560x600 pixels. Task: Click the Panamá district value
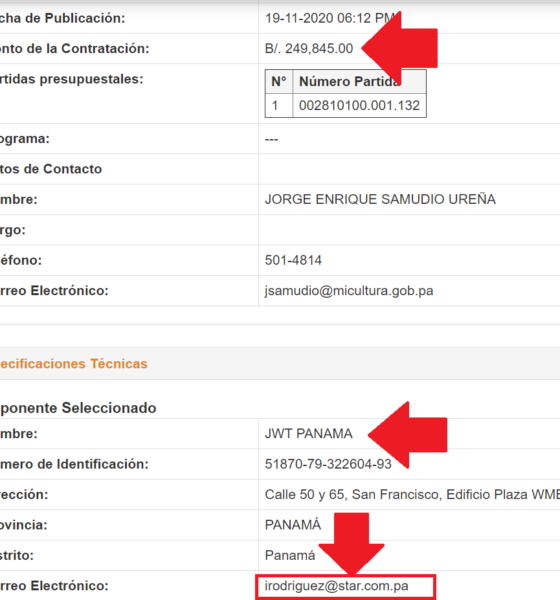point(290,555)
